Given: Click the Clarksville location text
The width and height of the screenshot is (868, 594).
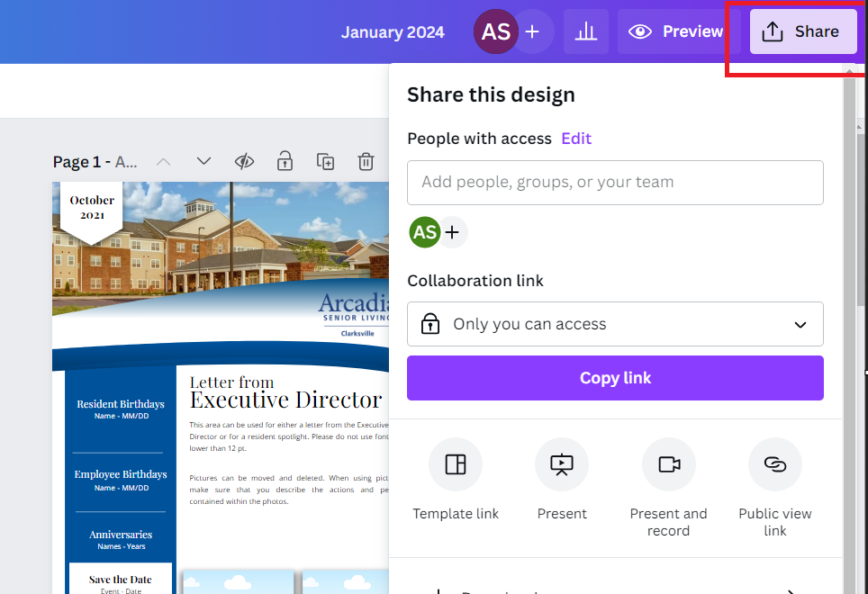Looking at the screenshot, I should pos(357,334).
